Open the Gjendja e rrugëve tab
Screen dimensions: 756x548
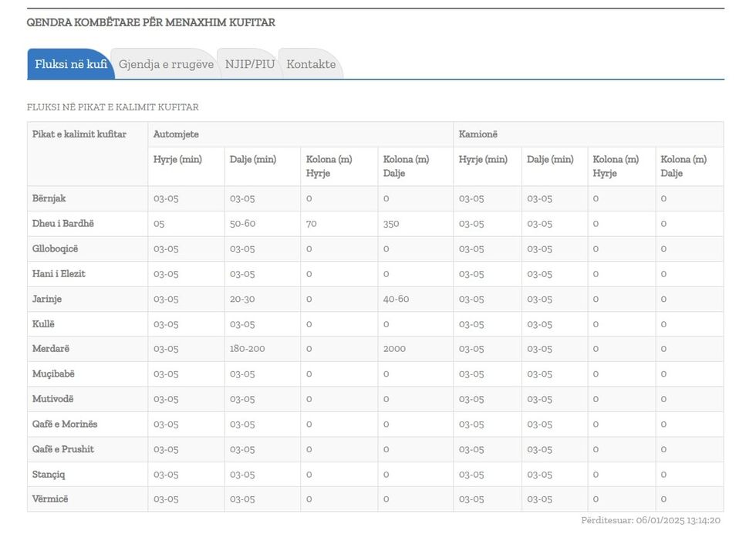coord(166,64)
